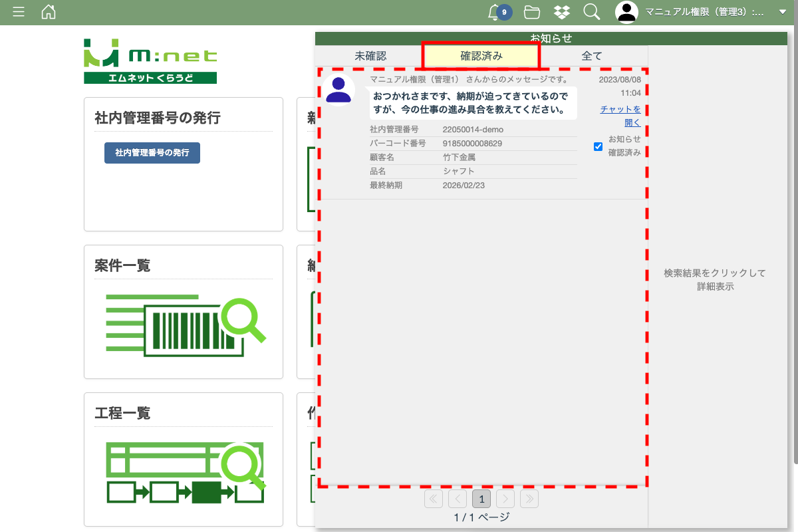Uncheck the お知らせ確認済み checkbox
Viewport: 798px width, 532px height.
598,146
